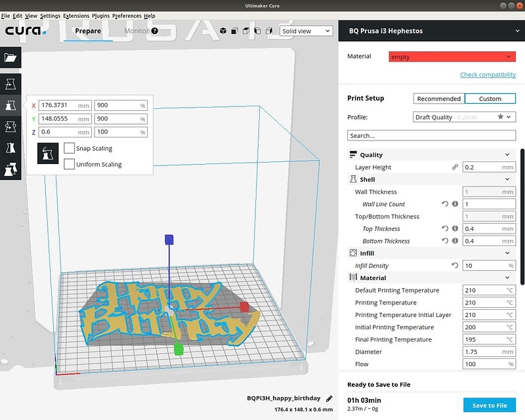This screenshot has width=525, height=420.
Task: Reset Wall Line Count with revert arrow
Action: pyautogui.click(x=445, y=203)
